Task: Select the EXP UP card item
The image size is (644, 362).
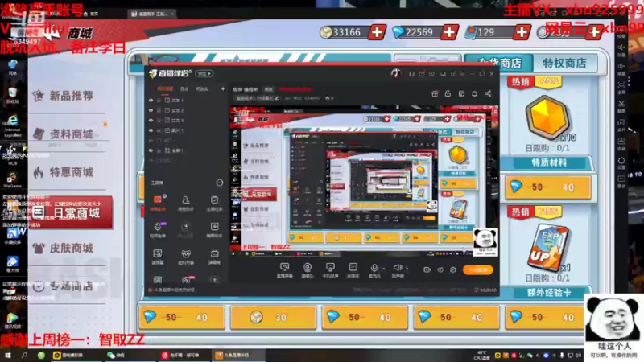Action: pyautogui.click(x=547, y=249)
